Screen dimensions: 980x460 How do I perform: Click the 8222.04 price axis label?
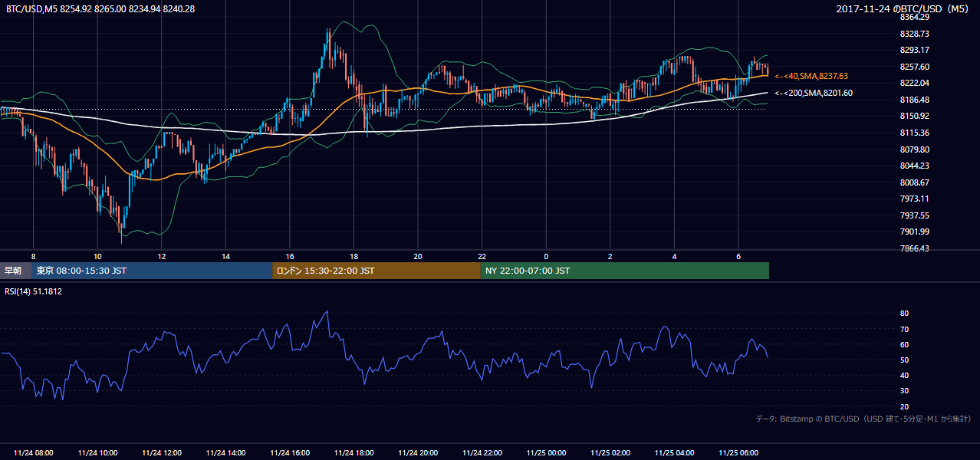(914, 83)
